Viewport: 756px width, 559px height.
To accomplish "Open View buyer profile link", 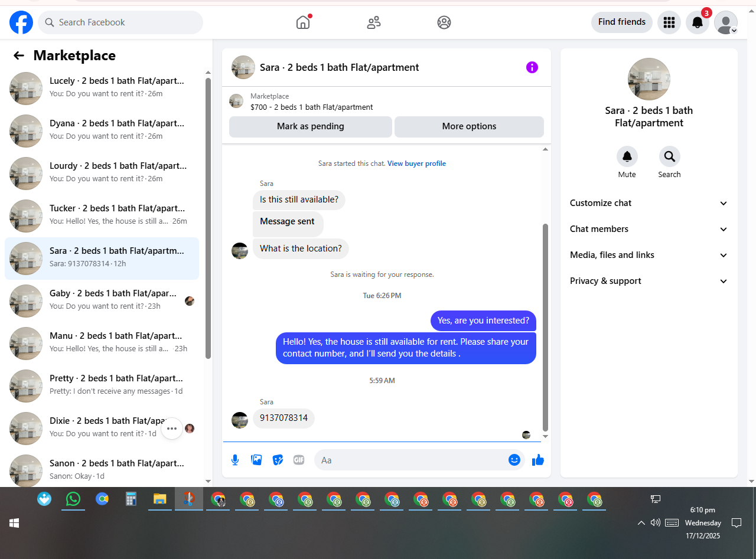I will pyautogui.click(x=416, y=164).
